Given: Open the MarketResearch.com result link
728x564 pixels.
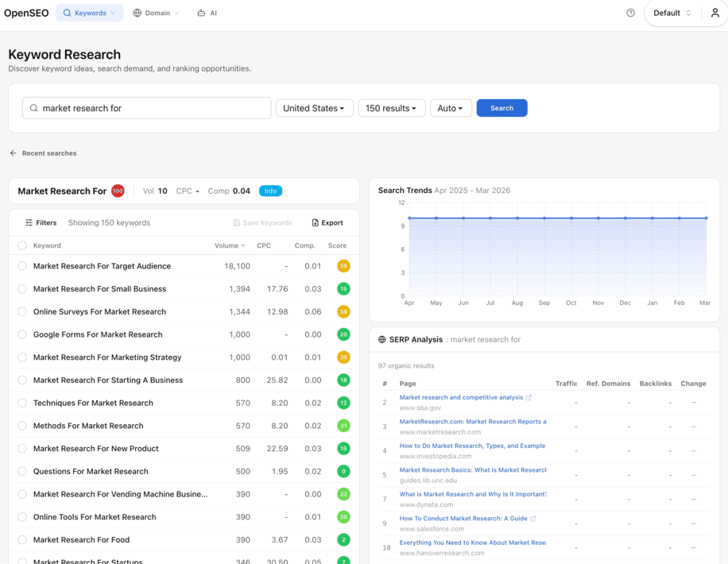Looking at the screenshot, I should pyautogui.click(x=473, y=422).
